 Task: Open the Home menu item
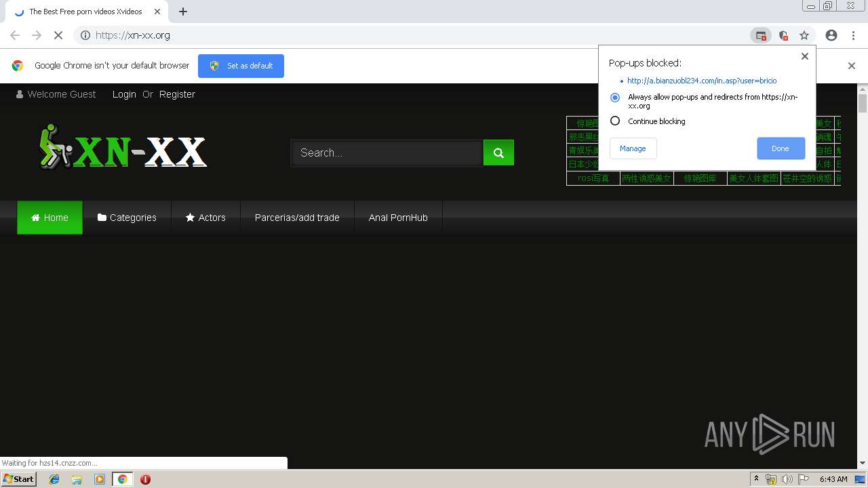tap(50, 218)
